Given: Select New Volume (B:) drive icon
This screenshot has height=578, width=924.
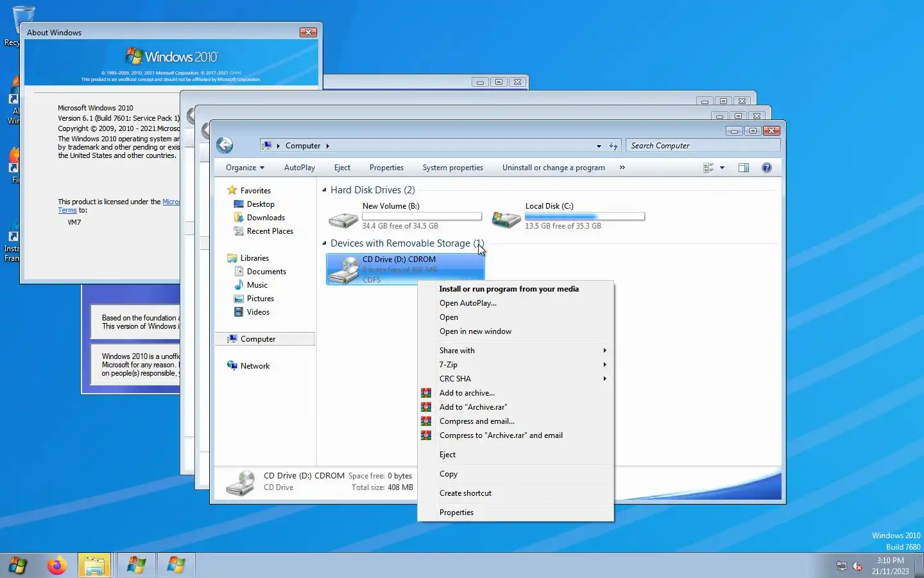Looking at the screenshot, I should click(x=343, y=220).
